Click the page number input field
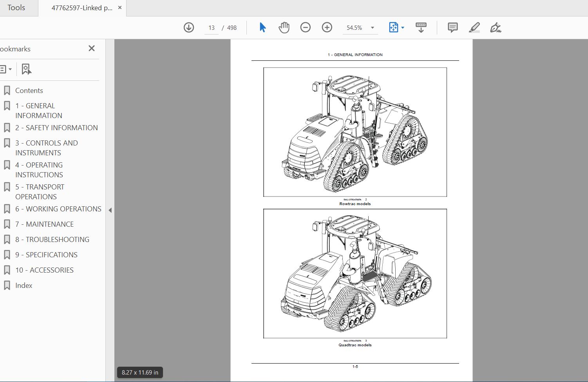The height and width of the screenshot is (382, 588). (212, 28)
